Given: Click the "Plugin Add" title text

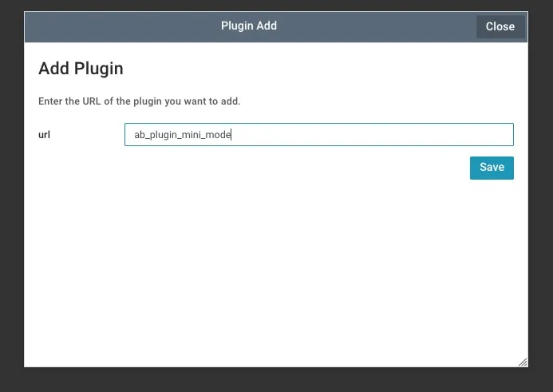Looking at the screenshot, I should [x=249, y=26].
